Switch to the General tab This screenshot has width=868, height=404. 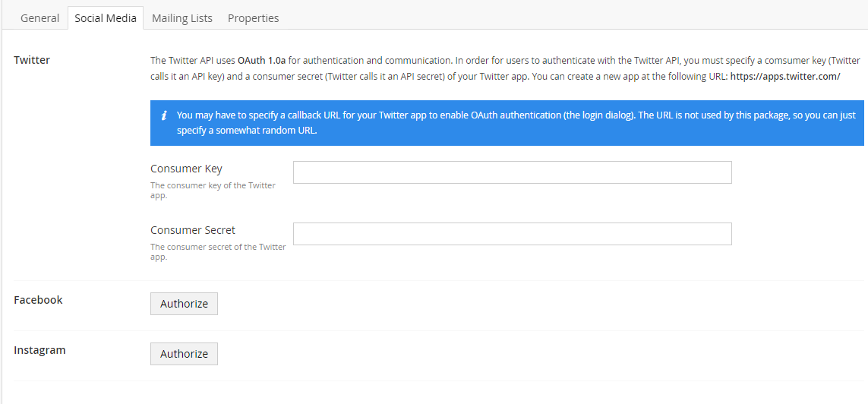click(39, 18)
